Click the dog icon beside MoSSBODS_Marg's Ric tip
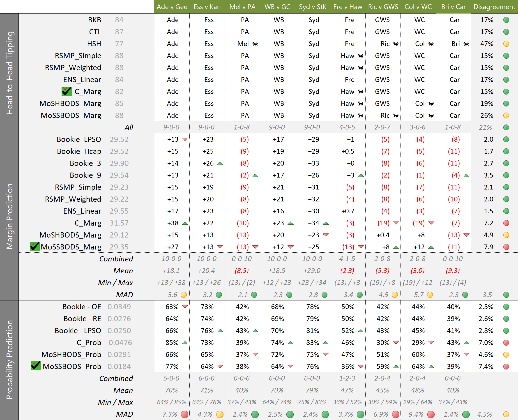Image resolution: width=518 pixels, height=420 pixels. pyautogui.click(x=396, y=116)
